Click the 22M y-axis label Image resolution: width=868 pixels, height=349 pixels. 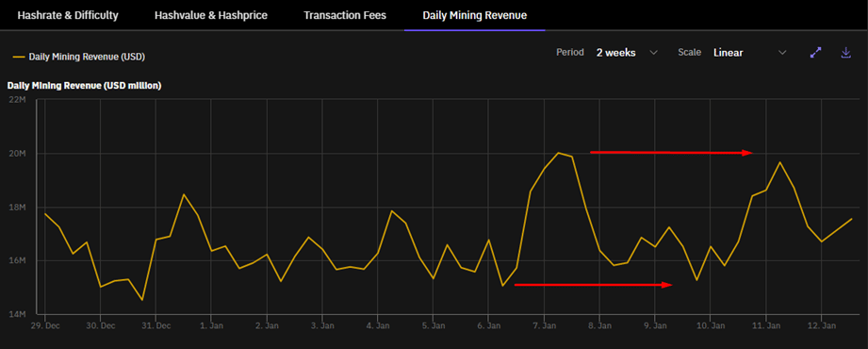click(x=18, y=100)
